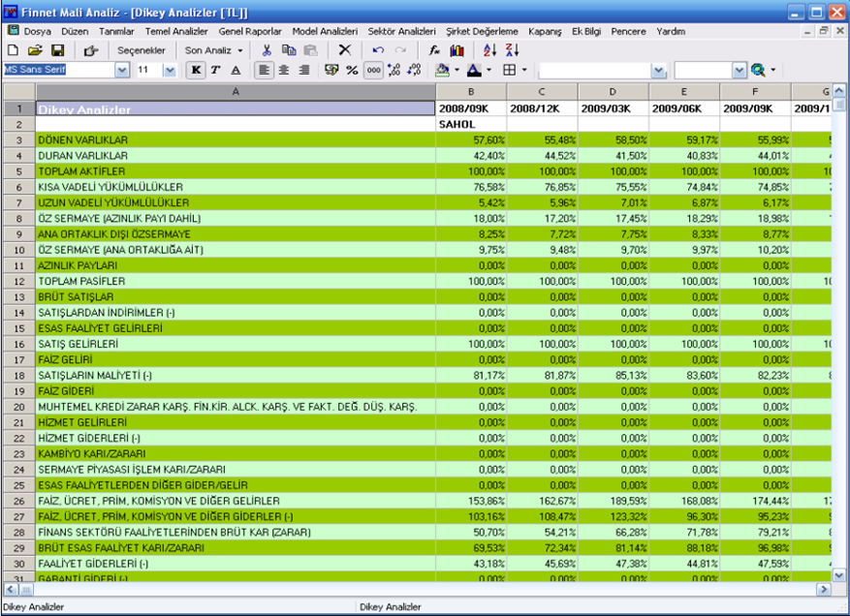This screenshot has height=616, width=850.
Task: Click the decrease decimal places icon
Action: [414, 70]
